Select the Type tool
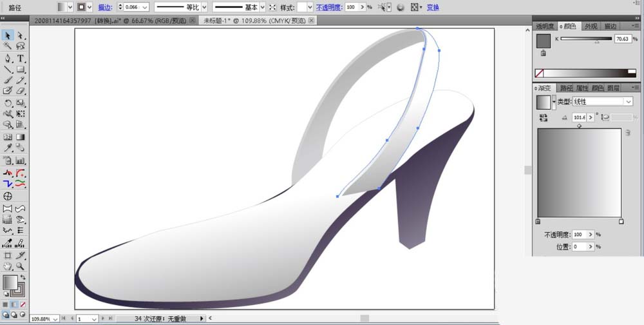Viewport: 644px width, 325px height. (21, 58)
